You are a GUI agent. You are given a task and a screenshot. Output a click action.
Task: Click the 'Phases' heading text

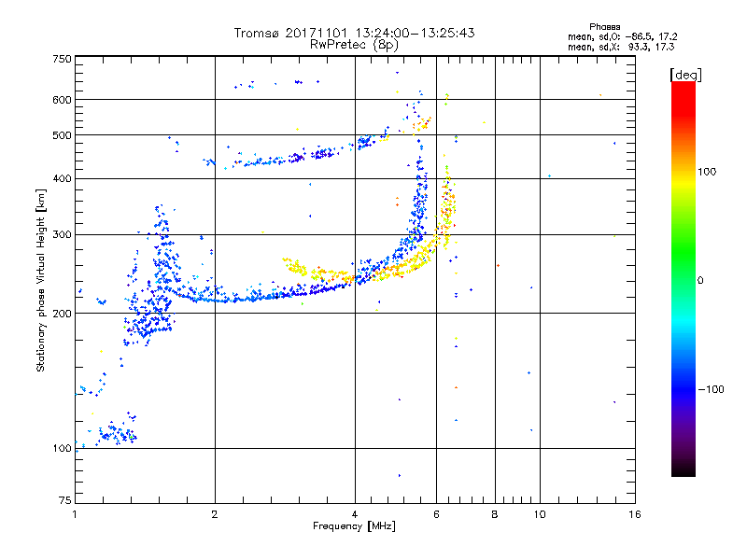click(604, 27)
